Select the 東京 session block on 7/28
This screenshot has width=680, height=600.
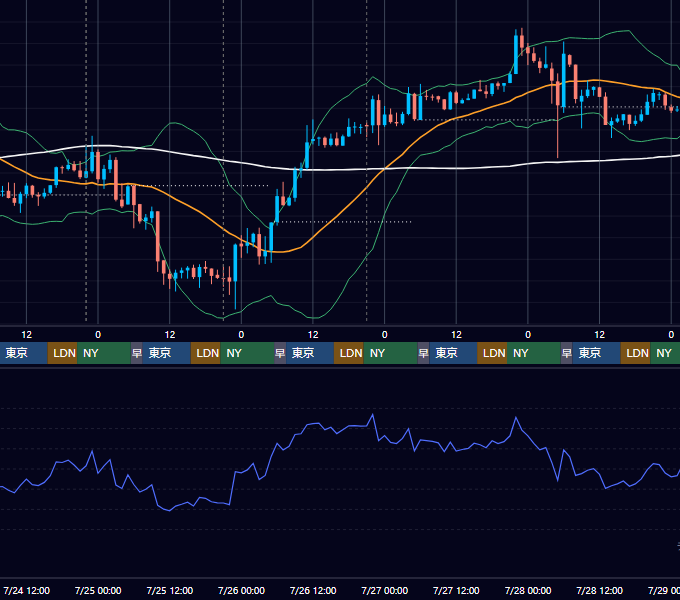596,353
